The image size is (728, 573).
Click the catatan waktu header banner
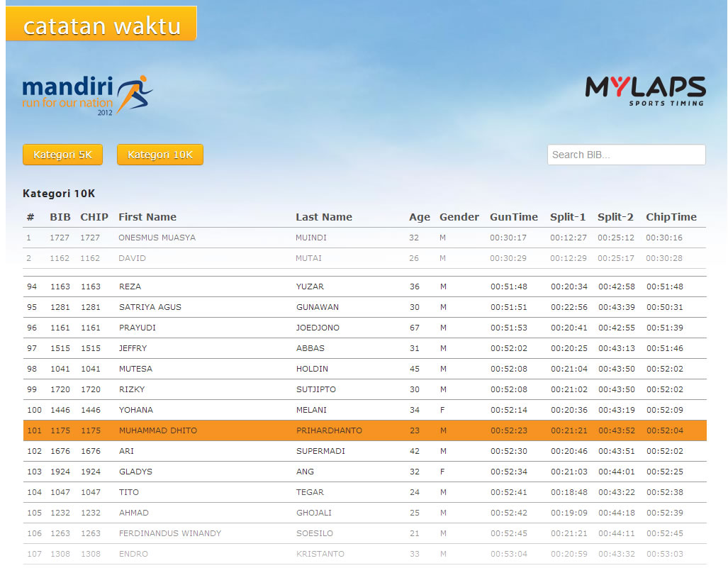tap(101, 25)
